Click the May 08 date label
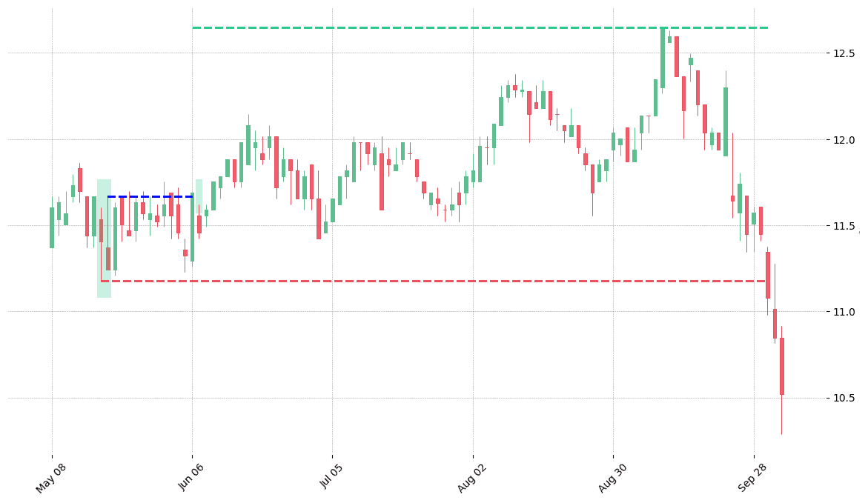This screenshot has height=503, width=868. click(x=51, y=478)
